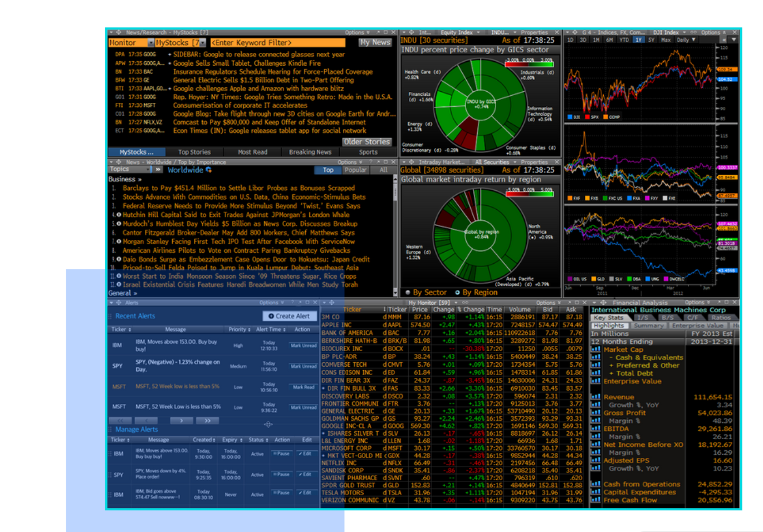The image size is (763, 532).
Task: Click Mark Read for the MSFT alert
Action: (x=304, y=387)
